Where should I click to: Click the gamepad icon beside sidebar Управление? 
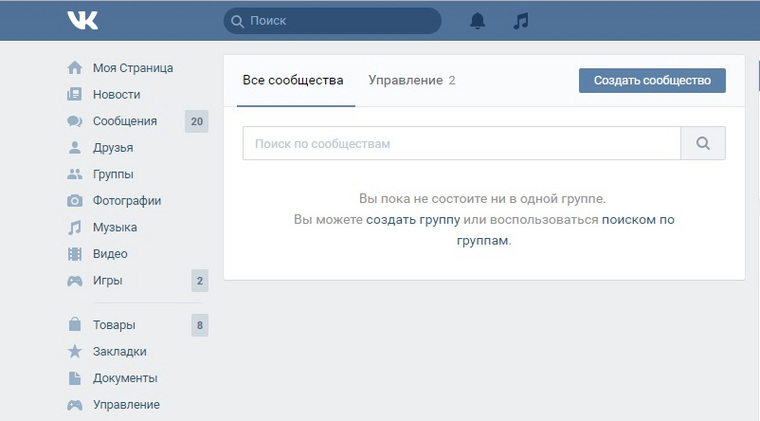pyautogui.click(x=75, y=405)
